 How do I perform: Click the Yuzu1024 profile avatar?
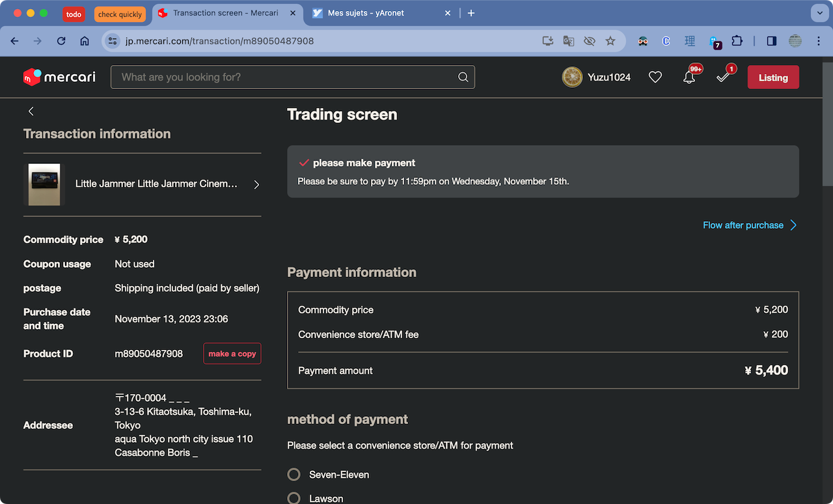coord(572,77)
